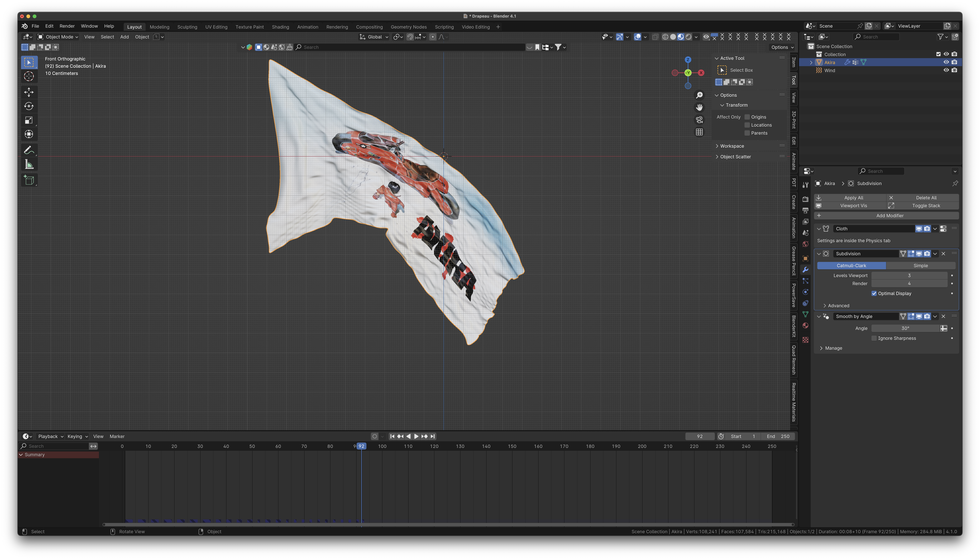Click the viewport zoom magnifier icon
The height and width of the screenshot is (559, 980).
click(700, 95)
